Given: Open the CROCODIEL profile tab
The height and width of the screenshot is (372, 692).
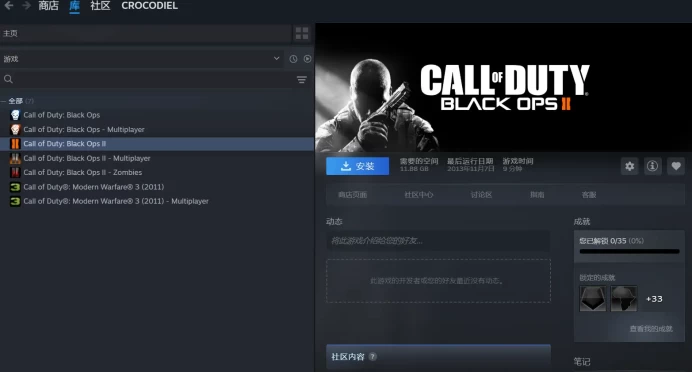Looking at the screenshot, I should click(x=150, y=6).
